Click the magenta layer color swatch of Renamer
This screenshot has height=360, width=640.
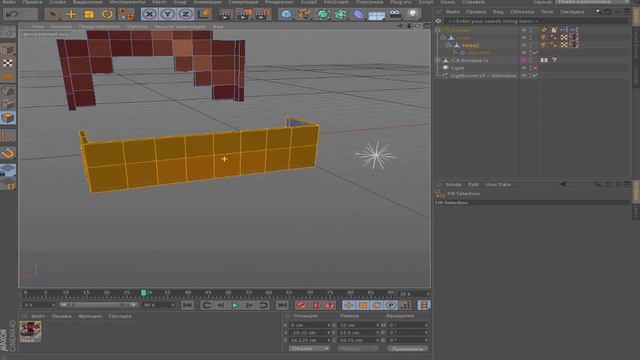(x=524, y=60)
